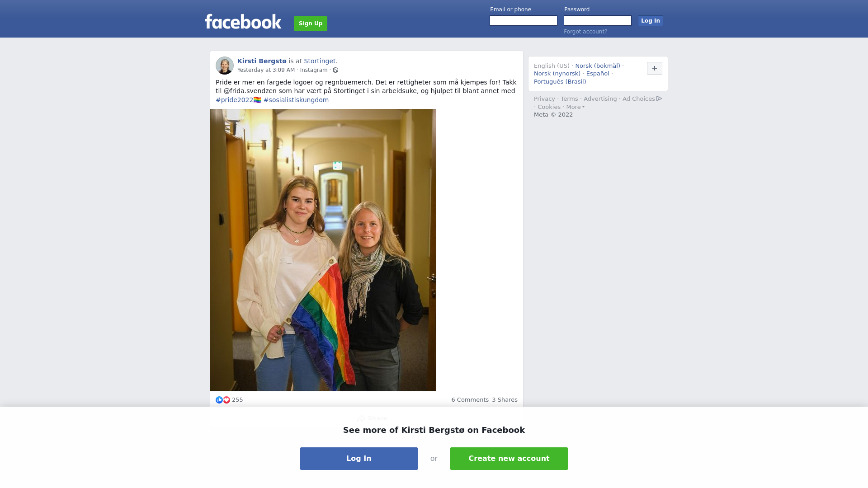This screenshot has height=488, width=868.
Task: Click the Ad Choices triangle icon
Action: 659,99
